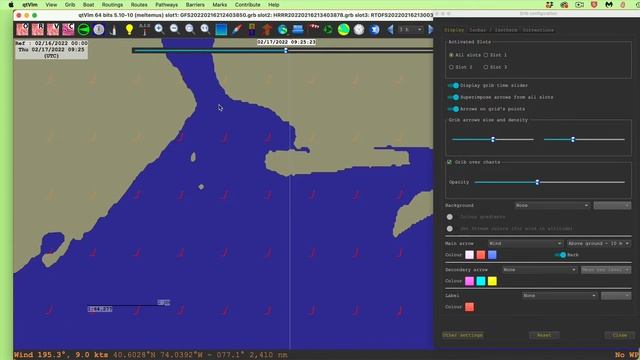Click the fourth magnifier zoom icon
The width and height of the screenshot is (640, 360).
coord(205,29)
